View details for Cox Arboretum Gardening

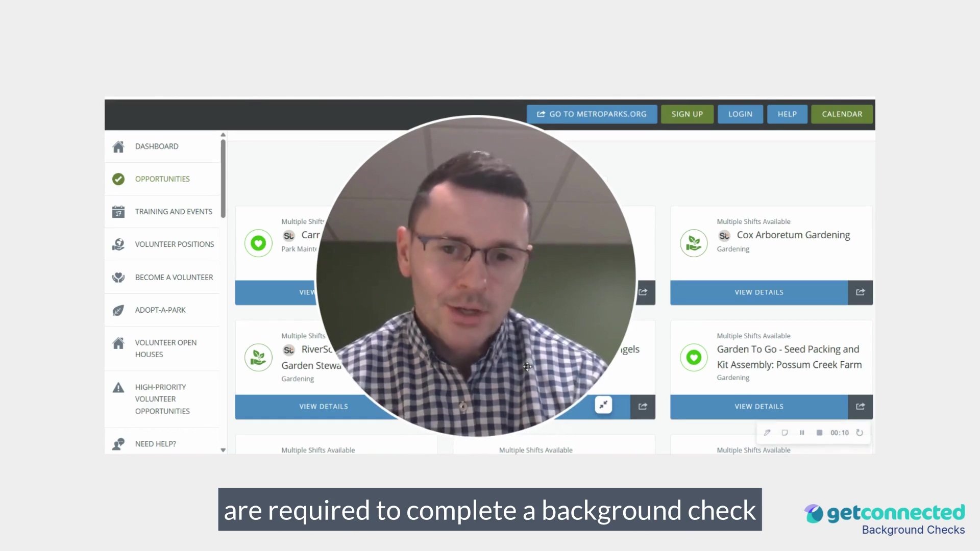click(758, 292)
